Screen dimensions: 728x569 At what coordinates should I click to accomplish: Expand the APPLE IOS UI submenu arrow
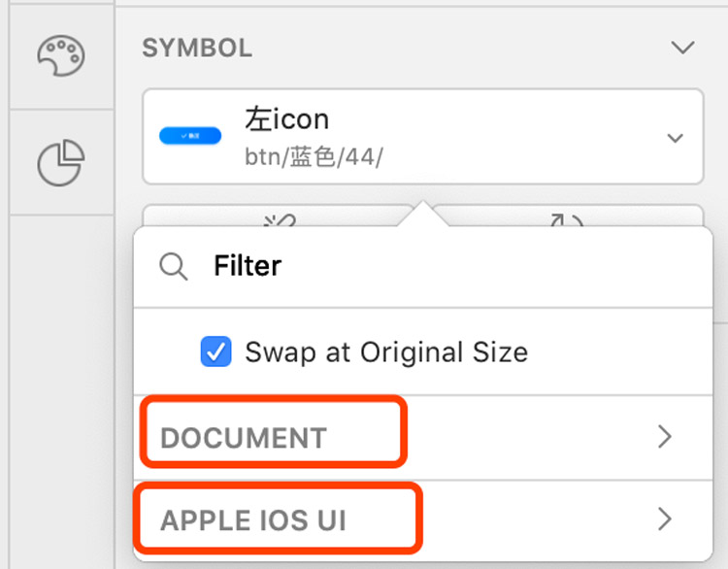pos(665,519)
